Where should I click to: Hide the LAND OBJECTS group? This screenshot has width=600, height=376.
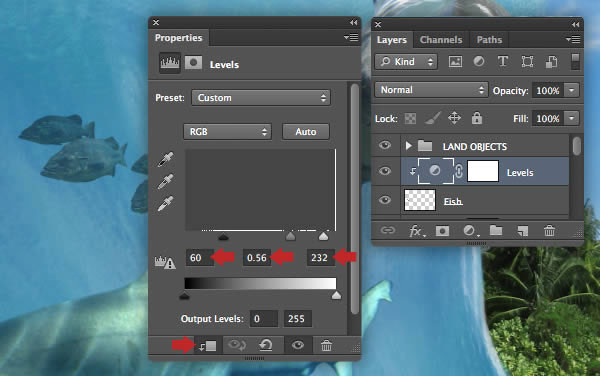click(x=385, y=145)
